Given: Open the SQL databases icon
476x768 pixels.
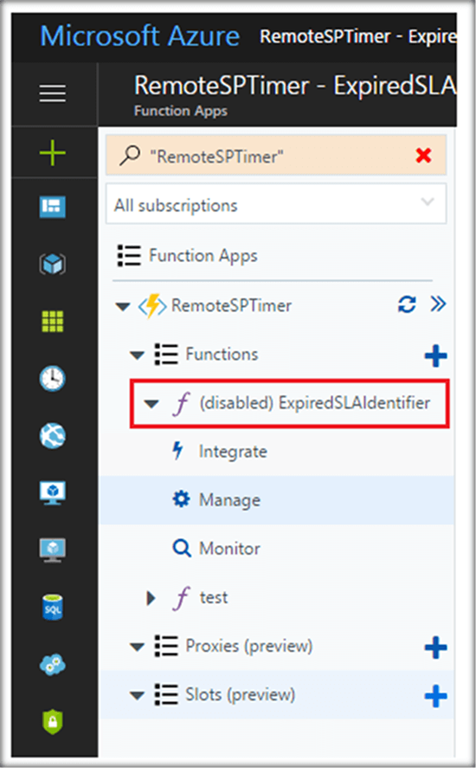Looking at the screenshot, I should (52, 607).
